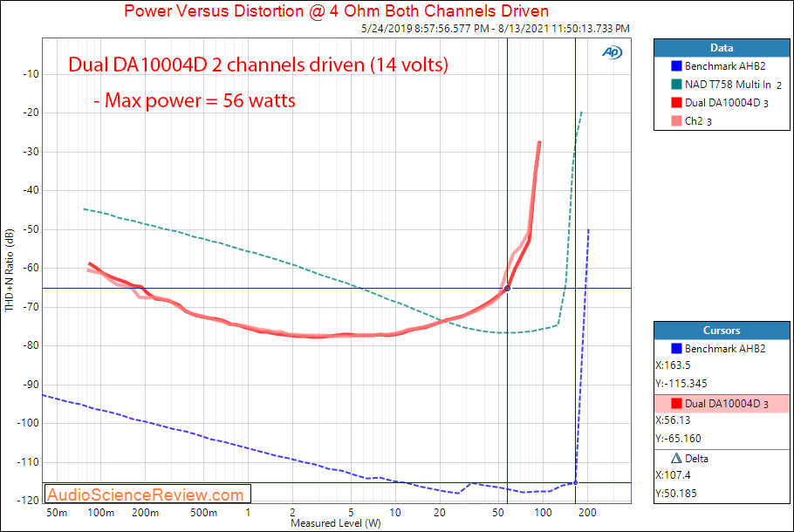The height and width of the screenshot is (532, 794).
Task: Click Benchmark AHB2 label in Cursors panel
Action: (725, 349)
